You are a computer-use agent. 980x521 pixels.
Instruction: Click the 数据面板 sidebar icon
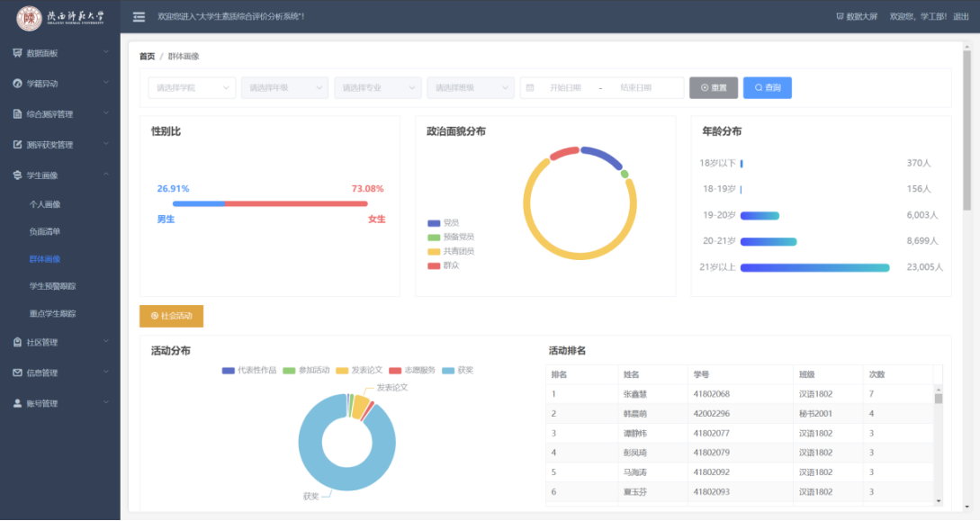coord(17,53)
